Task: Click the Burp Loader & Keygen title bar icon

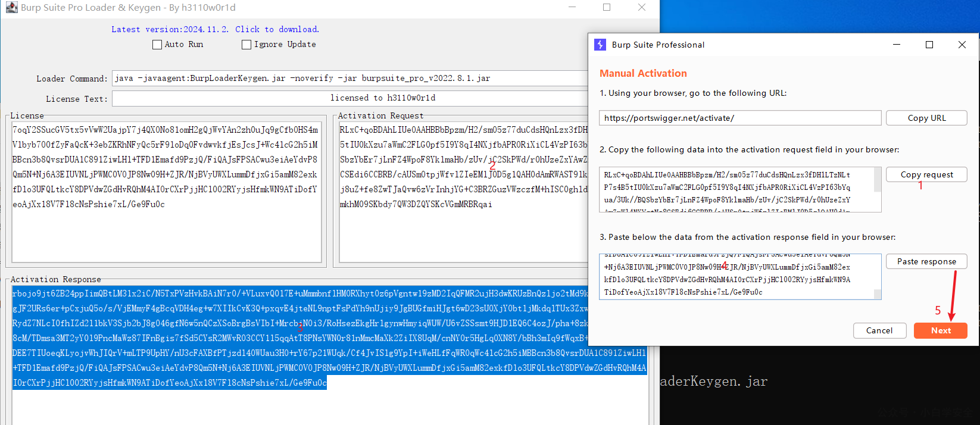Action: 11,7
